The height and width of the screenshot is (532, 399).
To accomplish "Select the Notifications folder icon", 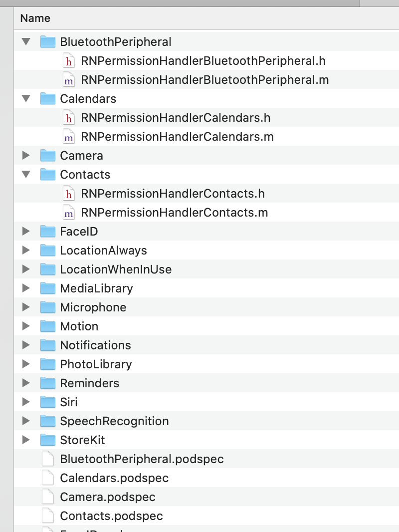I will tap(47, 345).
